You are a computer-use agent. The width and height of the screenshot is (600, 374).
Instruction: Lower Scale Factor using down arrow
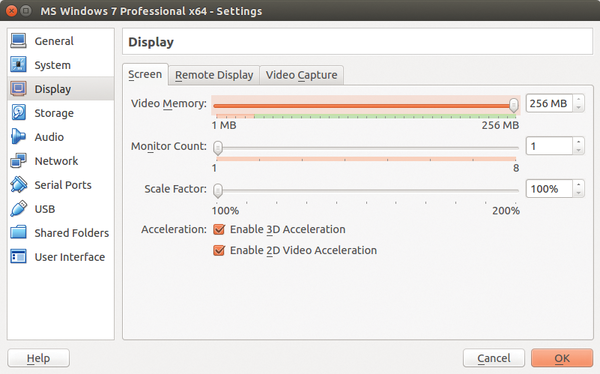coord(579,193)
